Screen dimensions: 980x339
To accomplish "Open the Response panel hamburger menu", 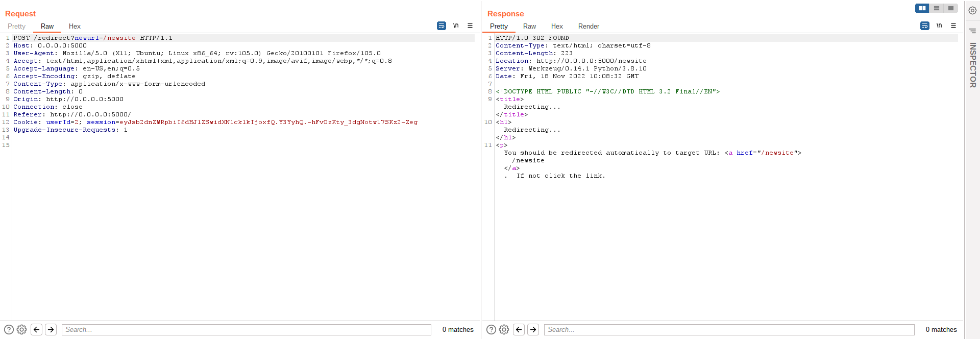I will [953, 26].
